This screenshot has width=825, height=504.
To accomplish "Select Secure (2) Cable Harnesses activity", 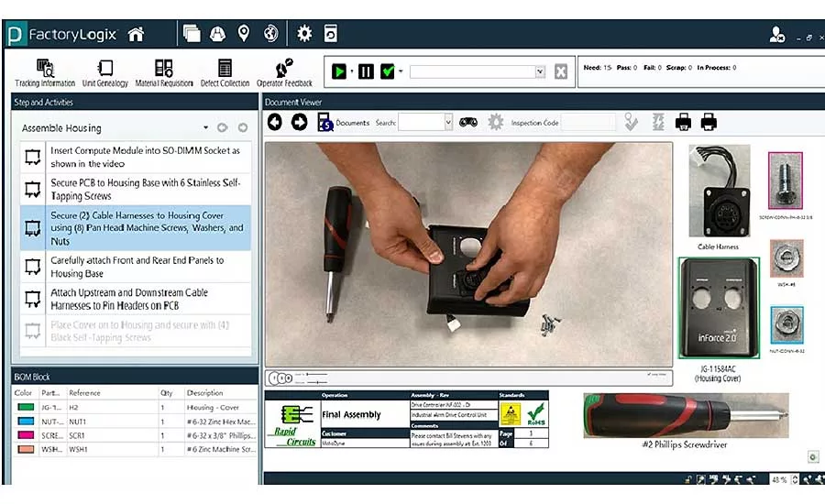I will (148, 228).
